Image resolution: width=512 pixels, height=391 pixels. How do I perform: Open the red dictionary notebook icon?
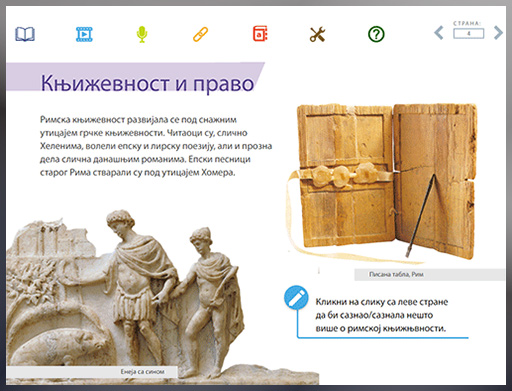(x=260, y=34)
